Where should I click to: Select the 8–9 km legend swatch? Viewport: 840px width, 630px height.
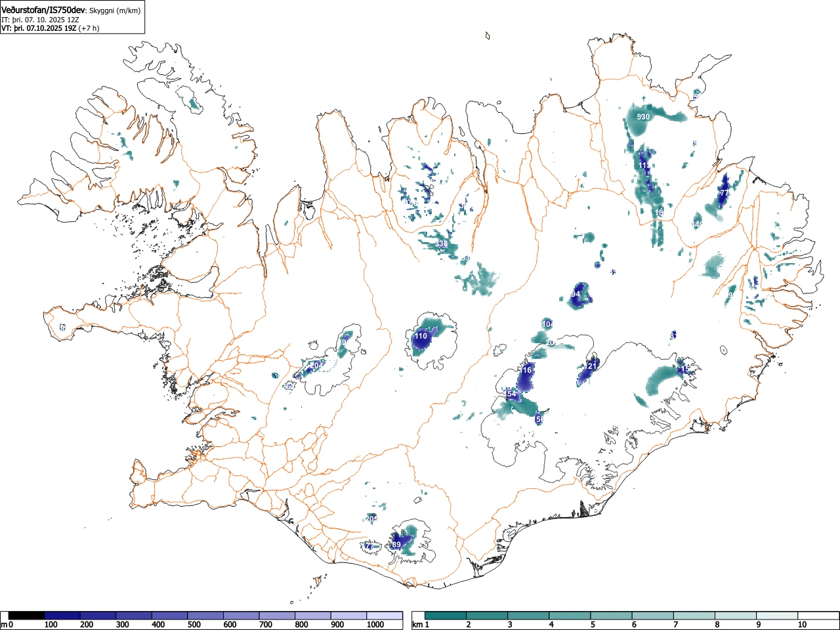pyautogui.click(x=735, y=616)
